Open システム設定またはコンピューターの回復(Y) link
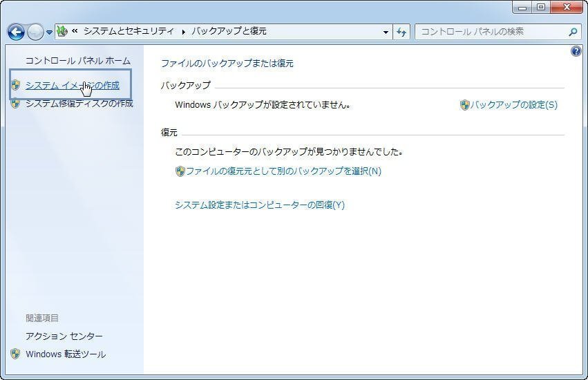Image resolution: width=588 pixels, height=380 pixels. [x=260, y=205]
